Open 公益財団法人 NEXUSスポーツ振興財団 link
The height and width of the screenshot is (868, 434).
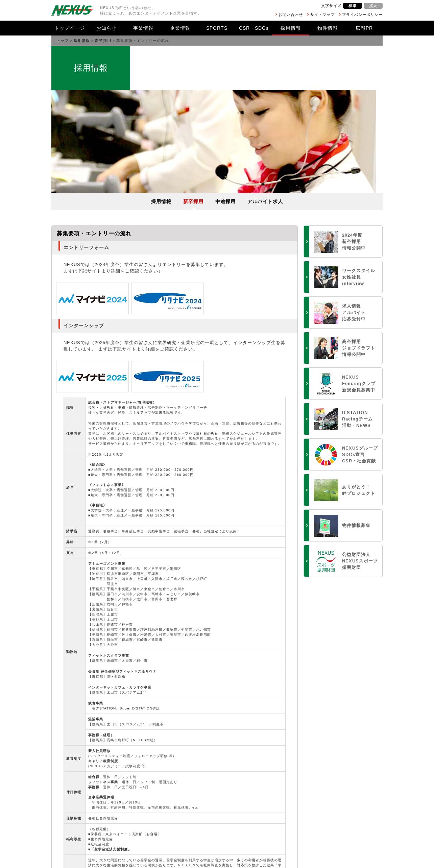tap(360, 561)
